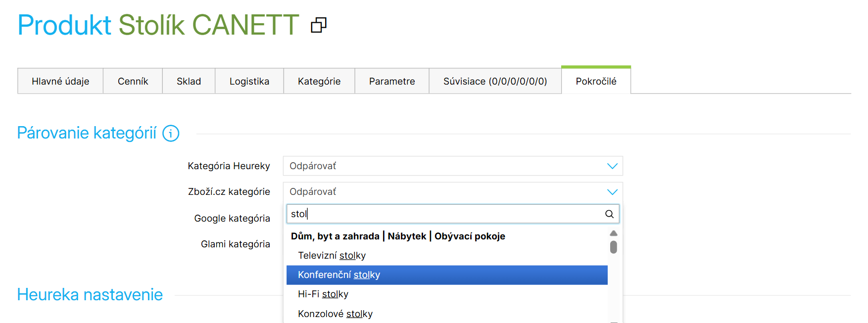Switch to the Kategórie tab
The width and height of the screenshot is (868, 323).
point(319,81)
